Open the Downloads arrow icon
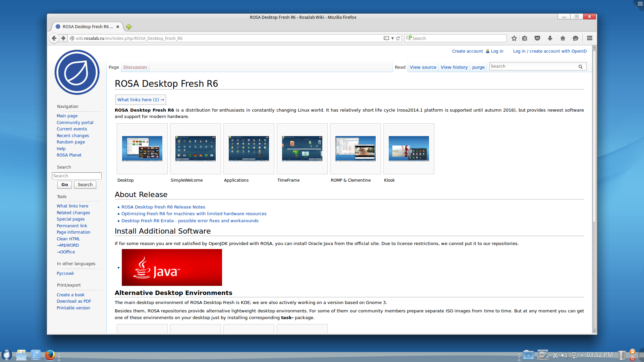This screenshot has width=644, height=362. [x=550, y=38]
